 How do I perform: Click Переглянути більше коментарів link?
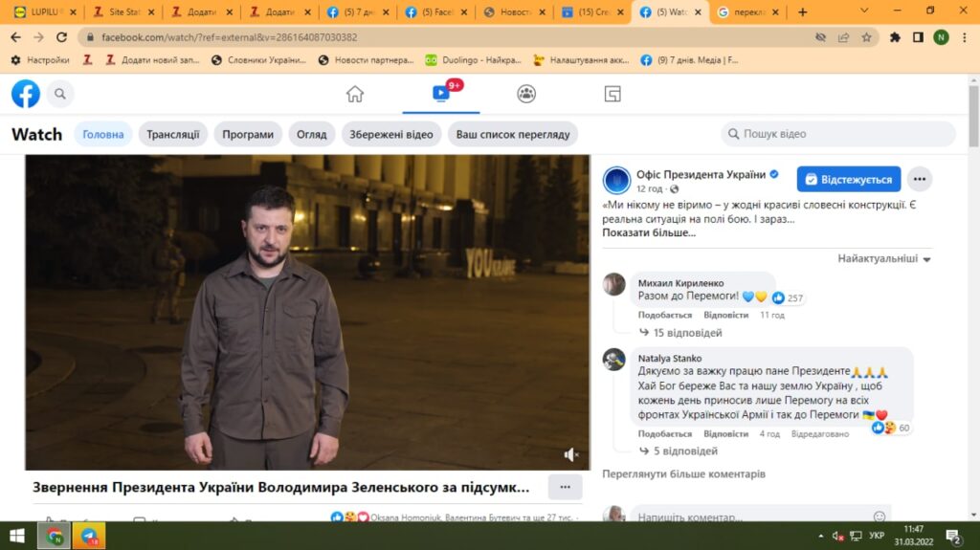(683, 473)
